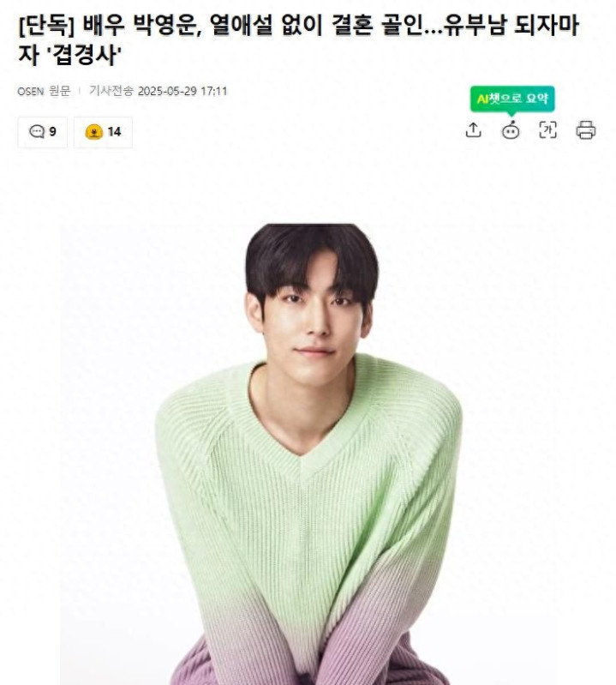This screenshot has height=685, width=616.
Task: Open the AI chatbot robot icon
Action: tap(511, 130)
